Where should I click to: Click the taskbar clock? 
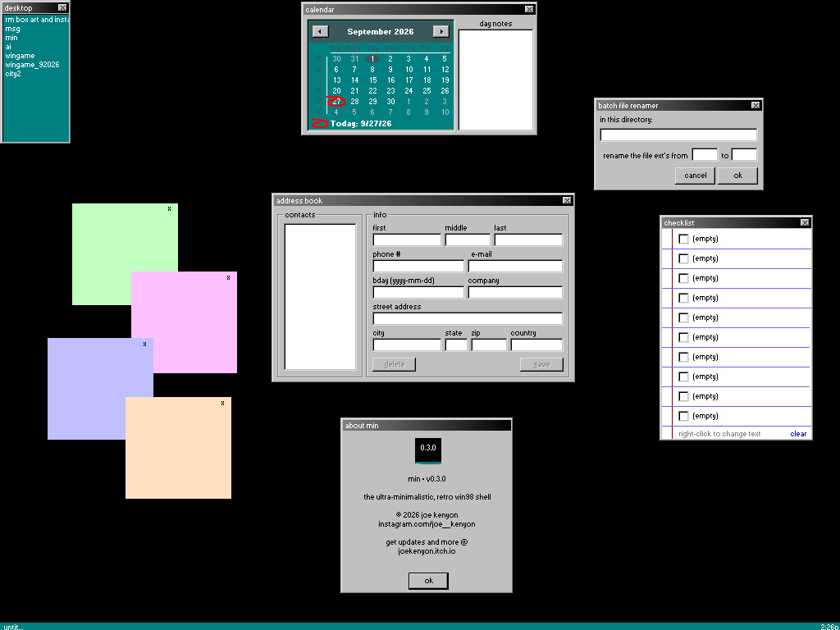[830, 627]
